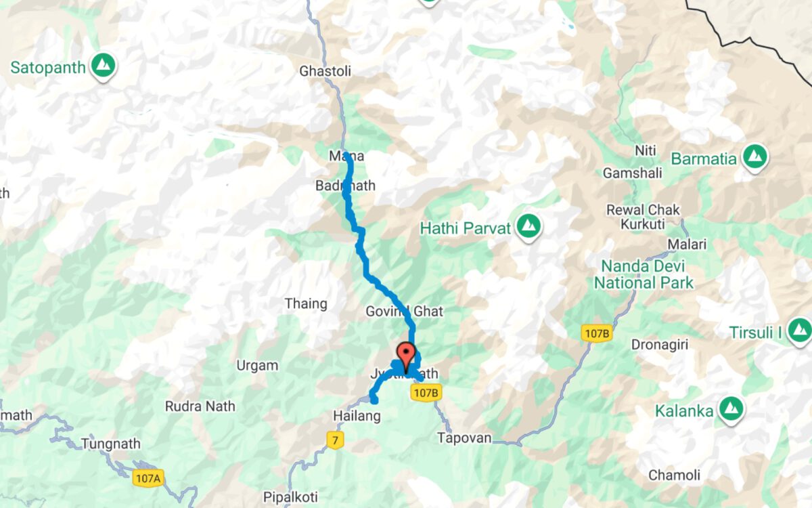Click the 107A highway shield
This screenshot has height=508, width=812.
pyautogui.click(x=148, y=479)
